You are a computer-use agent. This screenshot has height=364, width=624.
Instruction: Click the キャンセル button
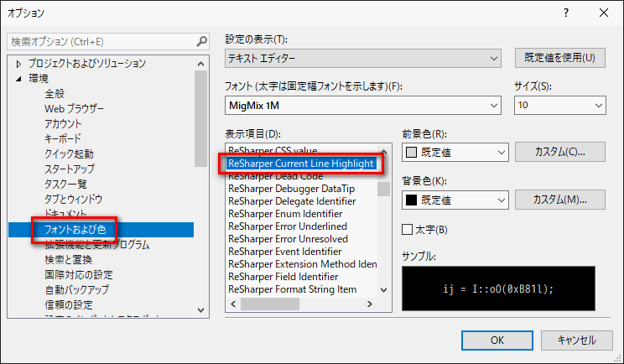point(577,341)
